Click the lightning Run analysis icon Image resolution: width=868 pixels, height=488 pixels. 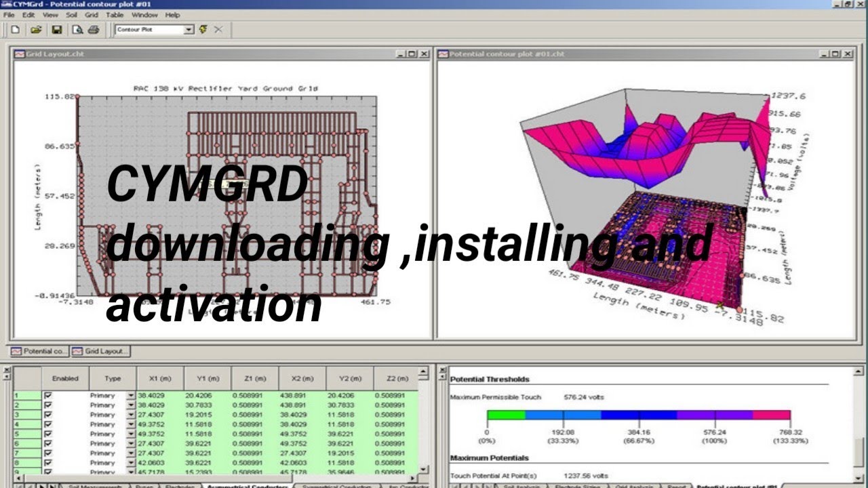point(203,30)
